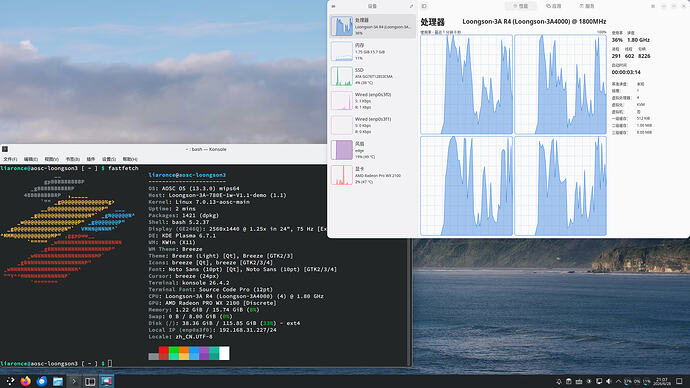
Task: Expand the hidden system tray icons arrow
Action: (618, 381)
